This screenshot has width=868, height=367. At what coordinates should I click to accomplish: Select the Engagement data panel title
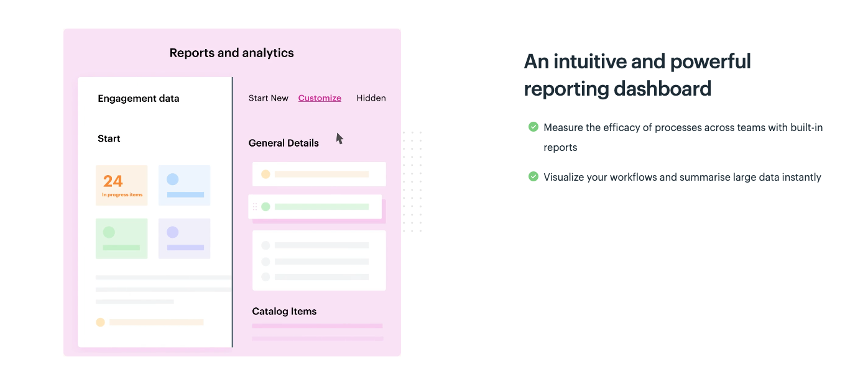point(139,98)
